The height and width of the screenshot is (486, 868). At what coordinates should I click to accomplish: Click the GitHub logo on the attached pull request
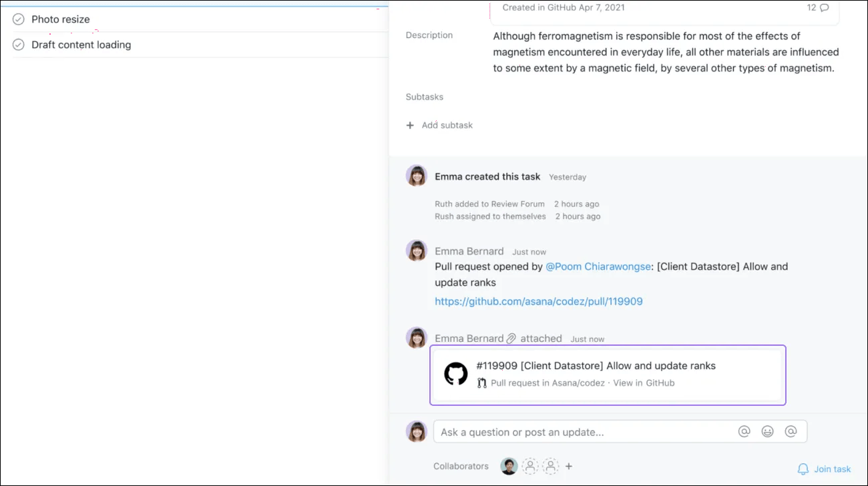pos(456,374)
